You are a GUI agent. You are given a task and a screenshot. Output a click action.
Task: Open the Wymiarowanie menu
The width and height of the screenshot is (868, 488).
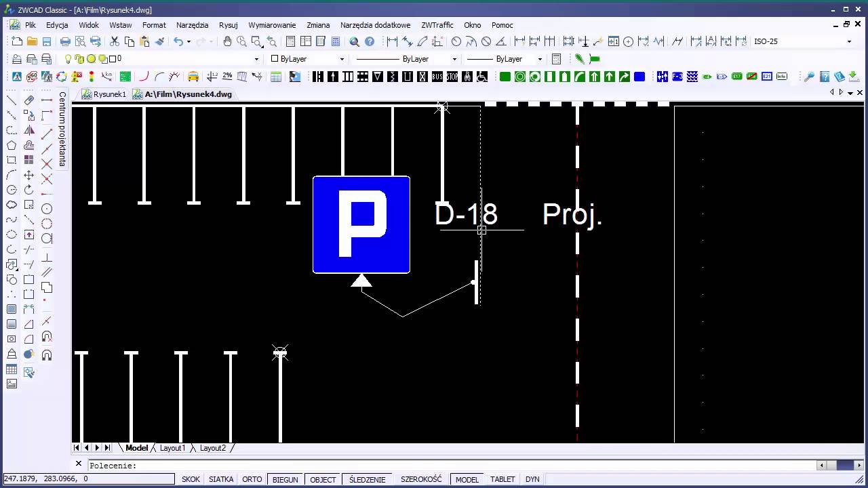[272, 25]
